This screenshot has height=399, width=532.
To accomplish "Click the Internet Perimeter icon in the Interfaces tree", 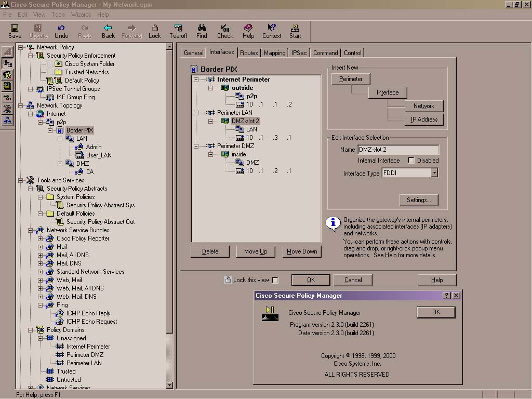I will coord(210,79).
